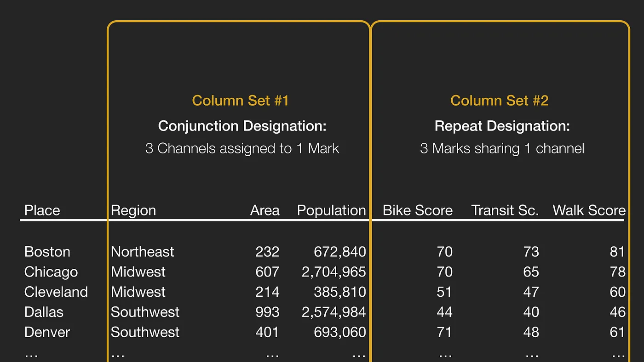The image size is (644, 362).
Task: Select the Region column header
Action: coord(133,210)
